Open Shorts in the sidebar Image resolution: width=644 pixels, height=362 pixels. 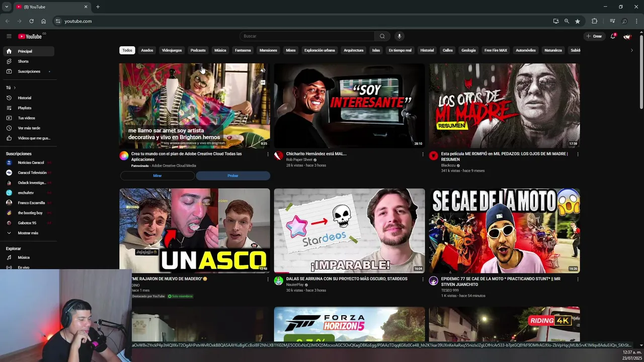28,61
